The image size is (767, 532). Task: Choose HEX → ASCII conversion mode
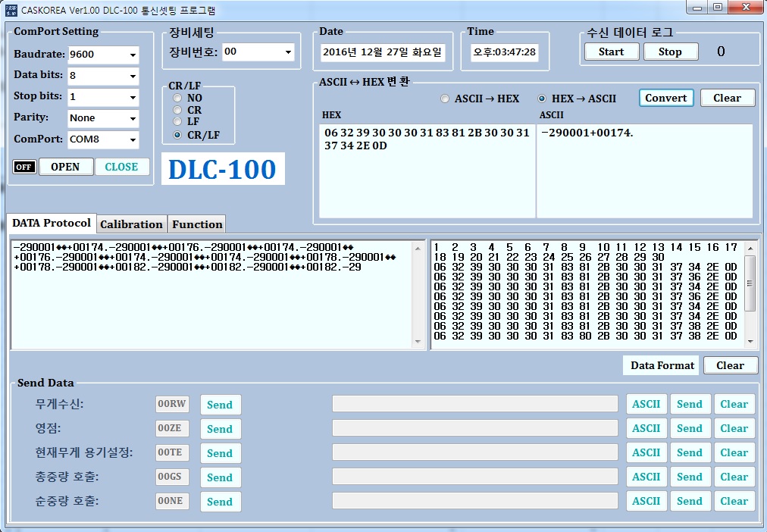pos(542,99)
